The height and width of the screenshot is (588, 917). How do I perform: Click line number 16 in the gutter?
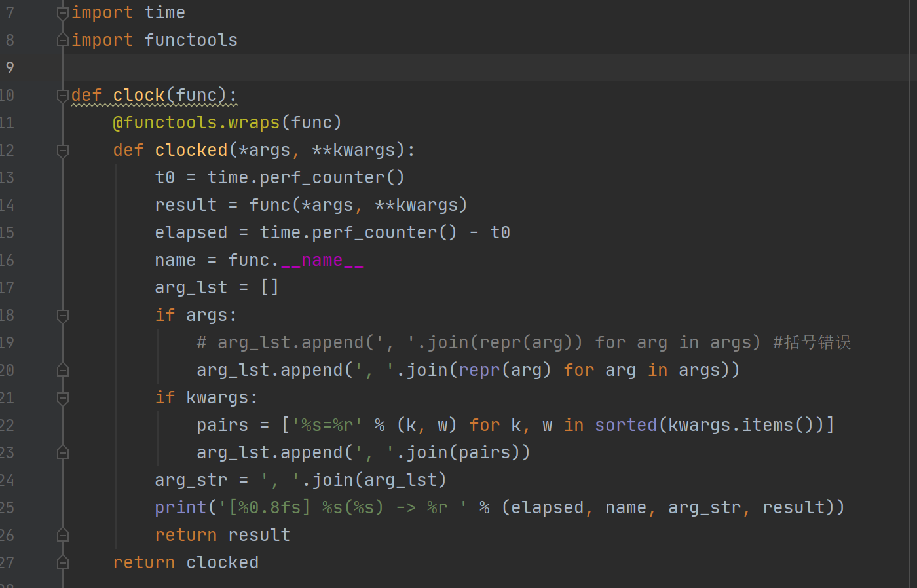(7, 261)
